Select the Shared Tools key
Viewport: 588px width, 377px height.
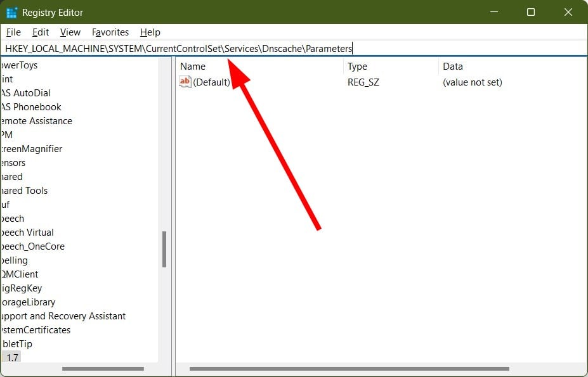pos(24,191)
